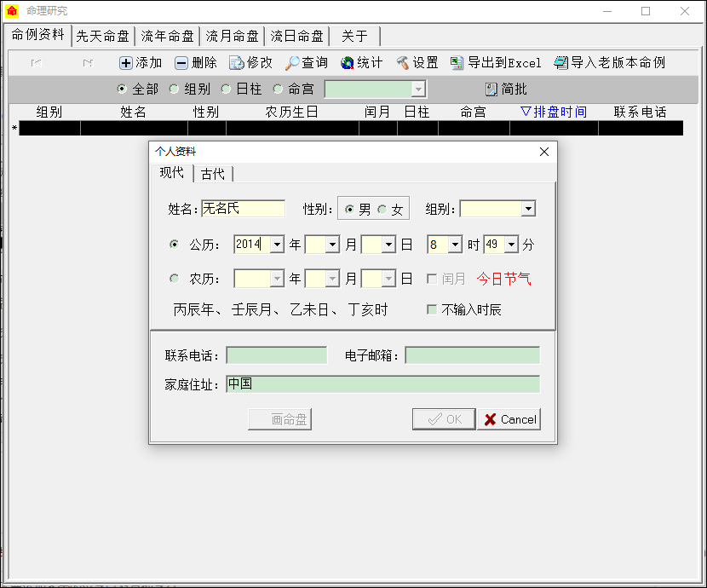707x588 pixels.
Task: Open the 公历 year dropdown arrow
Action: [x=278, y=245]
